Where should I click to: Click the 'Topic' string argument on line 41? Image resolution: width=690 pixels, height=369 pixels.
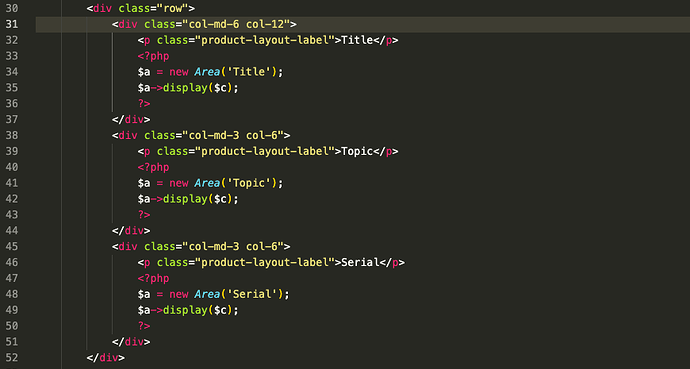[x=249, y=183]
